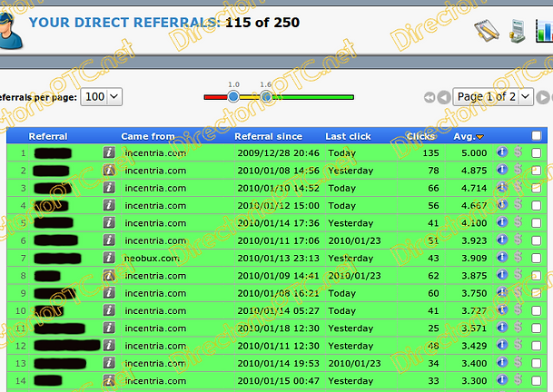Check the box for referral row 1

point(537,153)
